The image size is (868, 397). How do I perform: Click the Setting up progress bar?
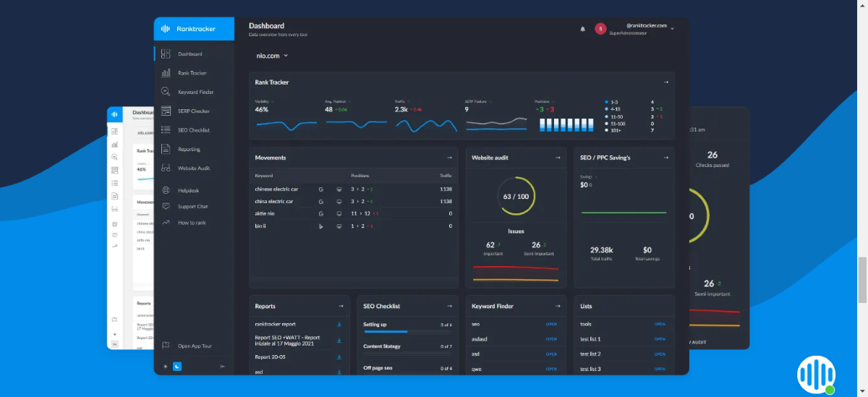point(407,331)
